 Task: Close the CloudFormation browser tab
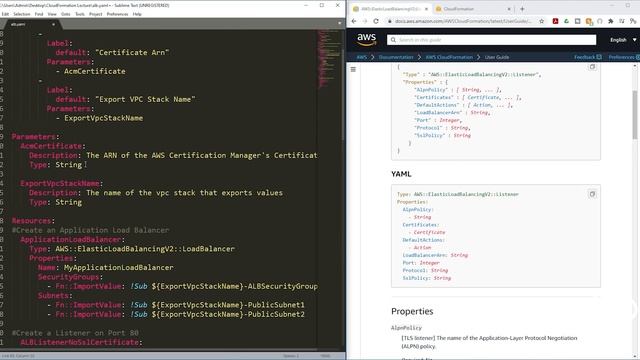(x=509, y=9)
